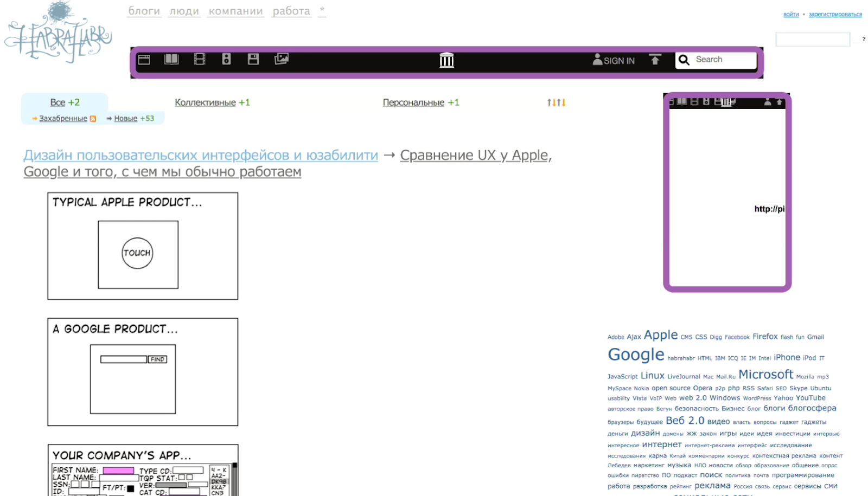Click the user icon in the small preview panel
Viewport: 868px width, 496px height.
pos(768,102)
